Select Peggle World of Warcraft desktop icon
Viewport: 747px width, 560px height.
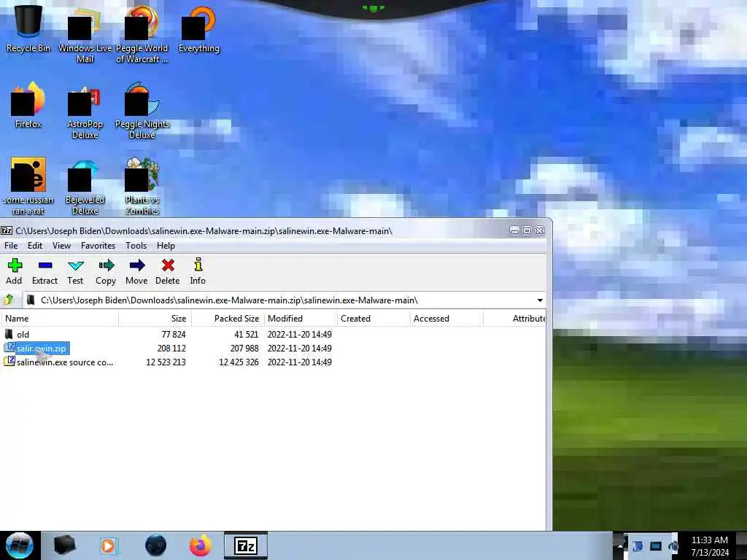click(142, 34)
